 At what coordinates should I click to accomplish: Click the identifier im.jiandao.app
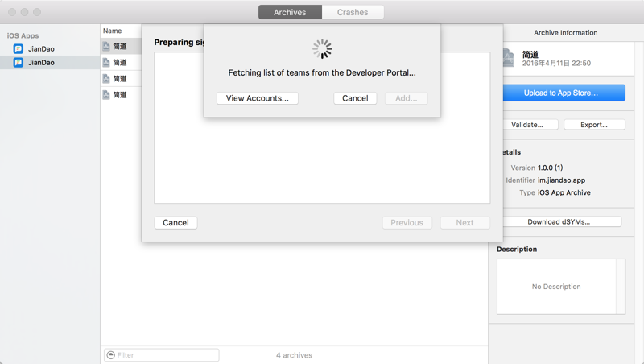(x=561, y=180)
